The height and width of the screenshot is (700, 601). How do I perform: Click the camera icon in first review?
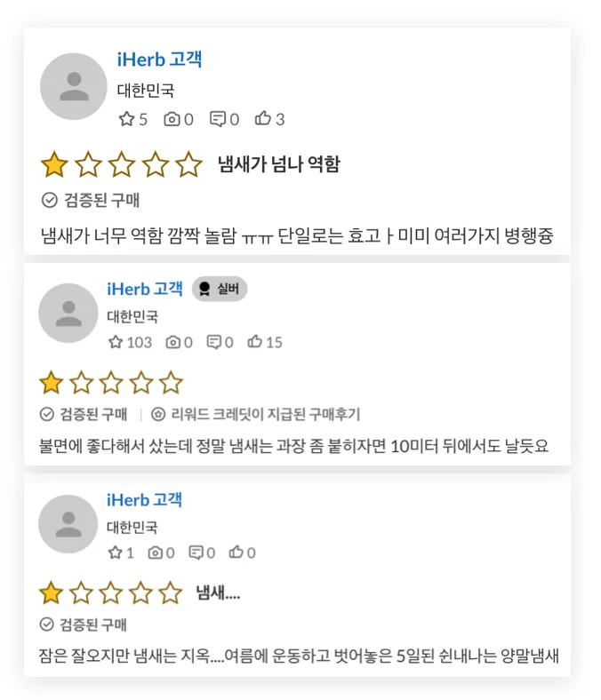coord(172,119)
